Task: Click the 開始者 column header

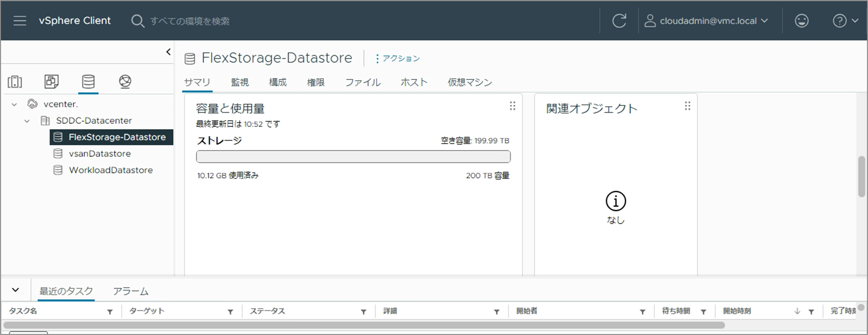Action: tap(527, 311)
